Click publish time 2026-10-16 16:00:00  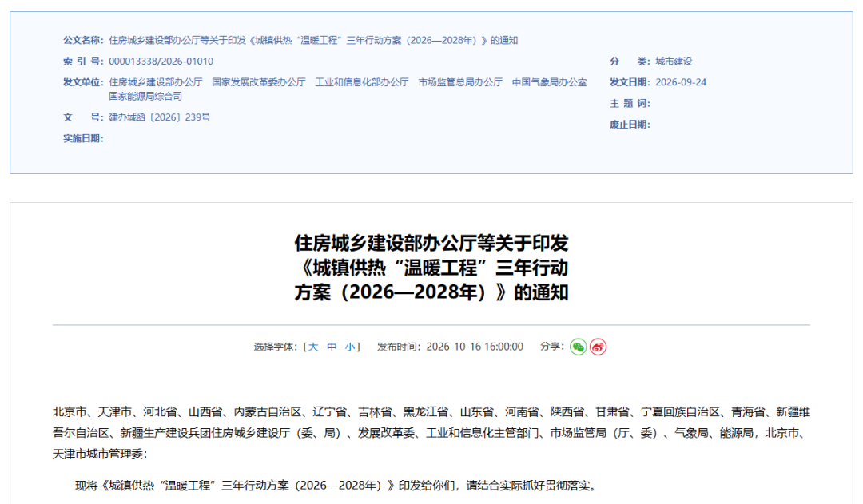point(475,347)
